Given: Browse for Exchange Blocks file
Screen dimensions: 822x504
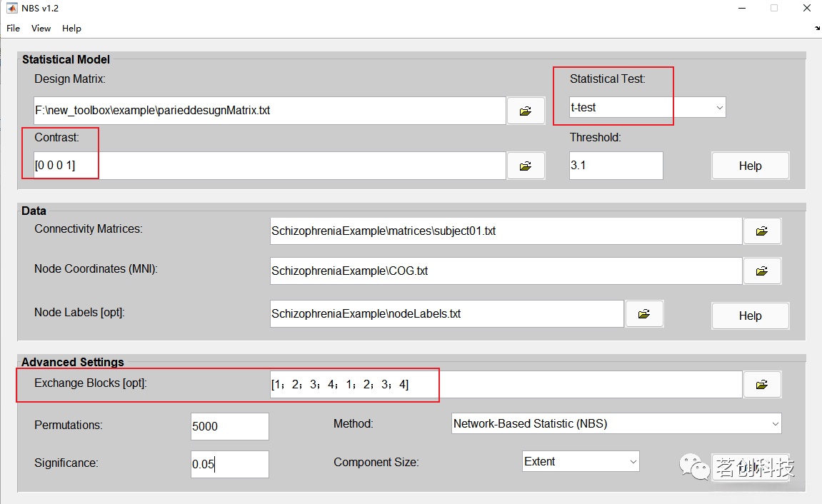Looking at the screenshot, I should tap(762, 385).
